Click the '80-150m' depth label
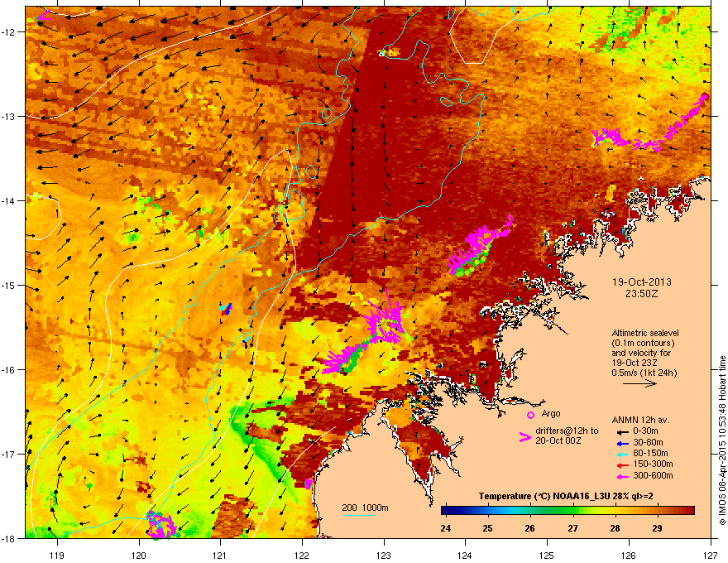This screenshot has width=728, height=563. [650, 453]
